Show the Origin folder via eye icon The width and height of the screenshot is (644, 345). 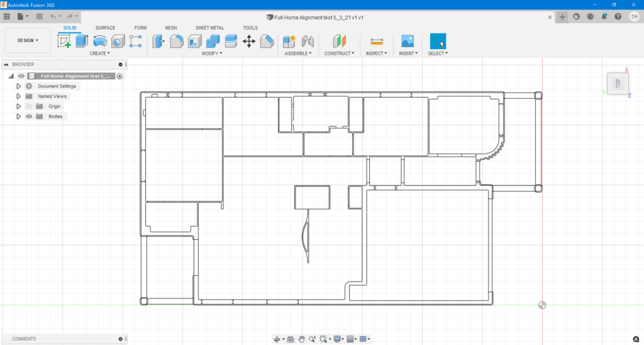pyautogui.click(x=29, y=106)
